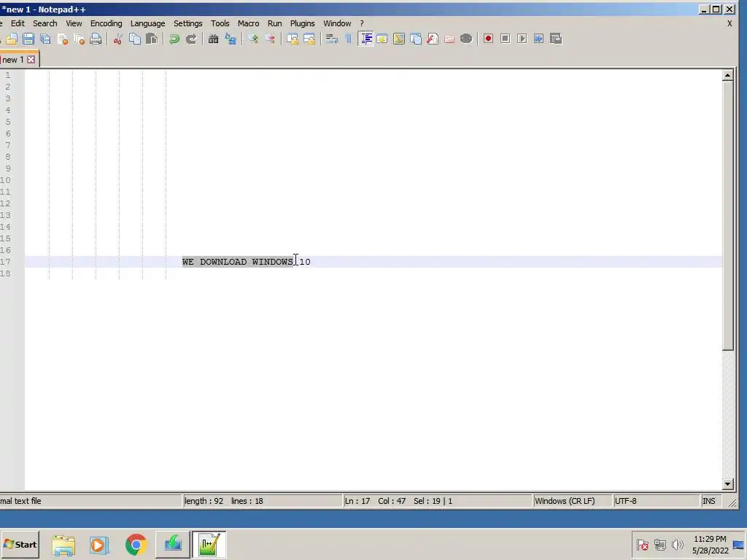Open Windows Explorer folder taskbar icon
The height and width of the screenshot is (560, 747).
point(63,545)
